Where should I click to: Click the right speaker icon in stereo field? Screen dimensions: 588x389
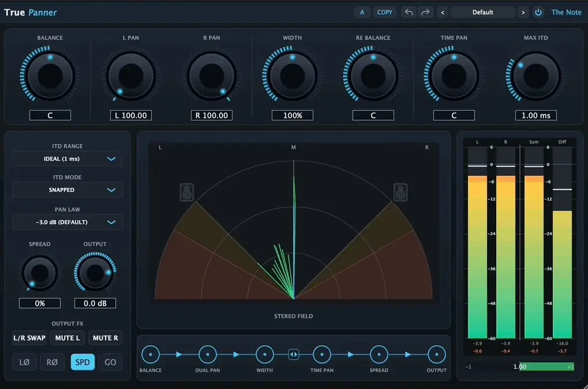(400, 192)
